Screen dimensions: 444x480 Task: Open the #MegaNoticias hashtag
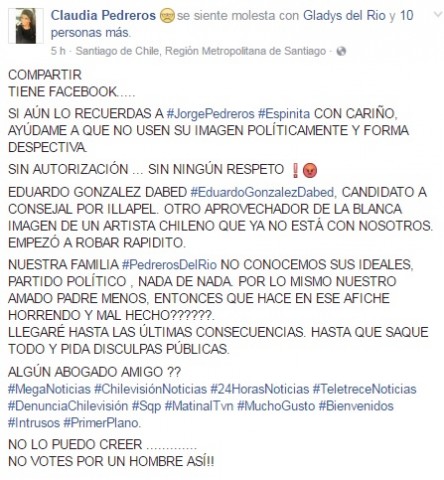point(49,389)
